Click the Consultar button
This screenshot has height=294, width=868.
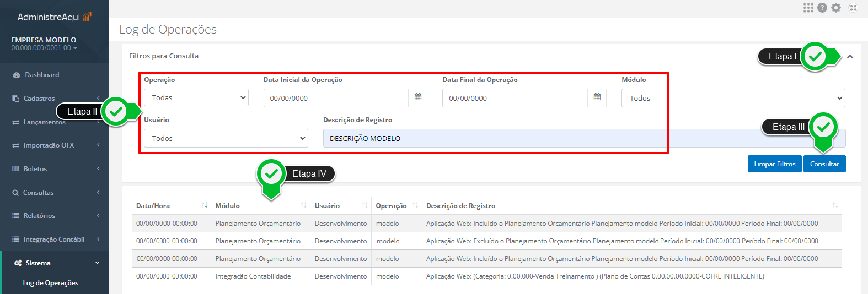tap(824, 164)
